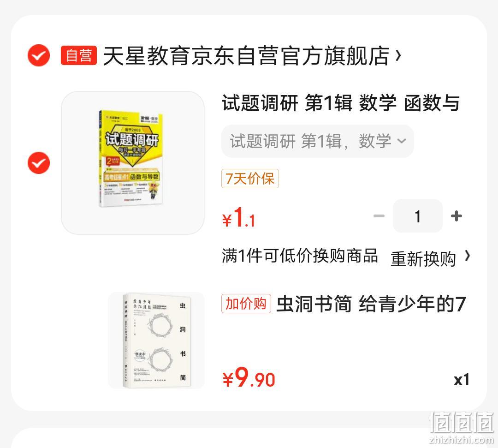The height and width of the screenshot is (448, 498).
Task: Tap the arrow next to 重新换购
Action: pos(467,256)
